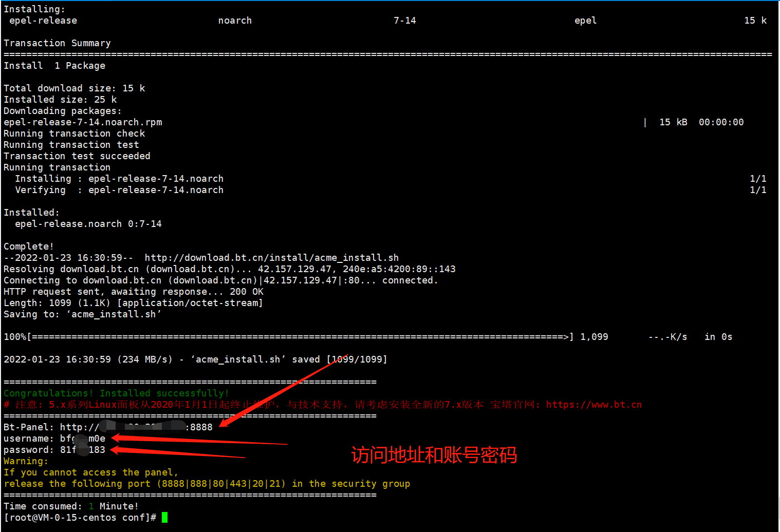
Task: Click the 'Transaction Summary' heading
Action: (57, 43)
